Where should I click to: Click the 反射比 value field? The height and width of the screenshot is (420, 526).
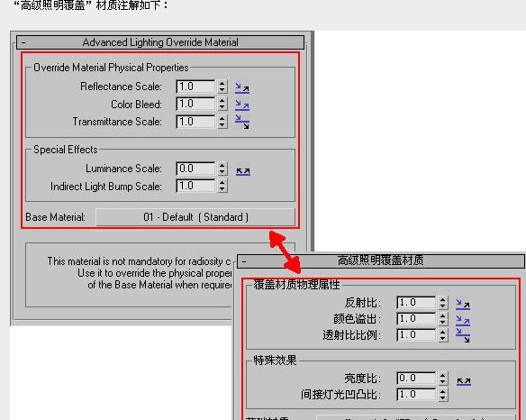tap(416, 303)
